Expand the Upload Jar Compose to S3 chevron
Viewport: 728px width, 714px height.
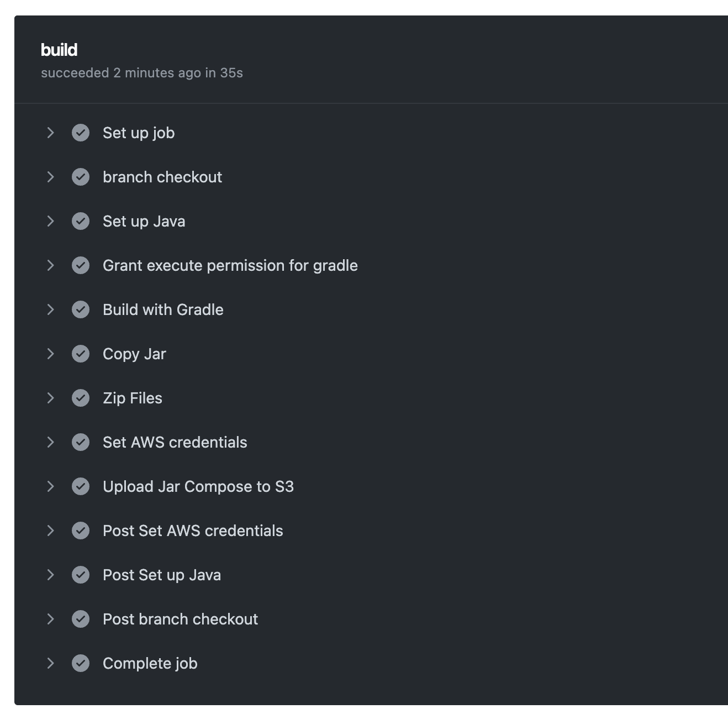click(x=50, y=486)
